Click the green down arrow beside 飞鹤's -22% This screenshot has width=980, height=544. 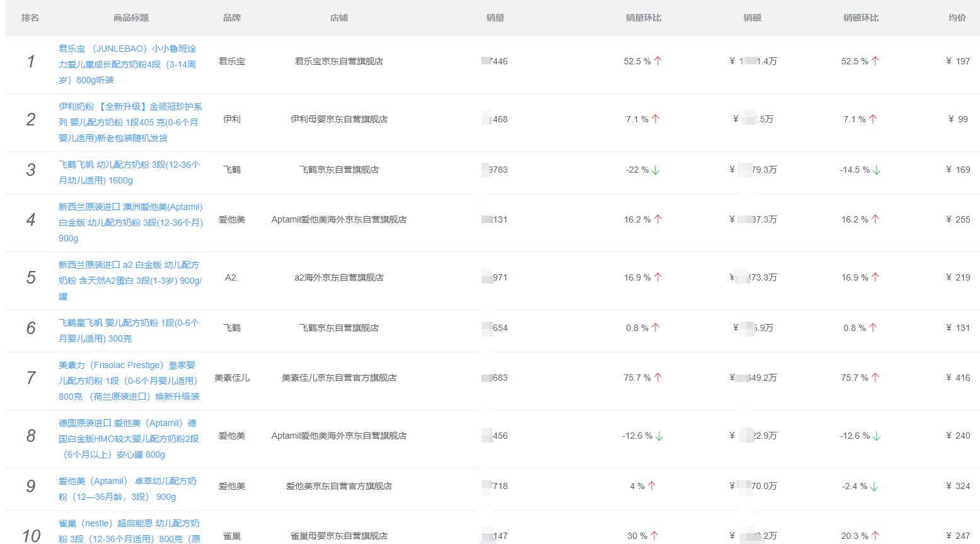pyautogui.click(x=656, y=169)
